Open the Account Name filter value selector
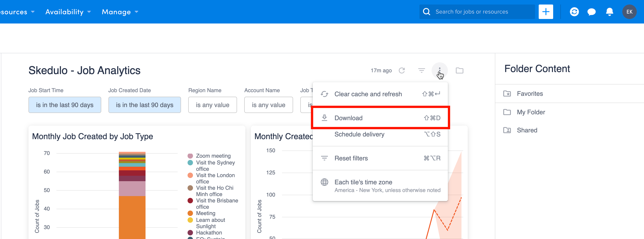The height and width of the screenshot is (239, 644). (268, 105)
